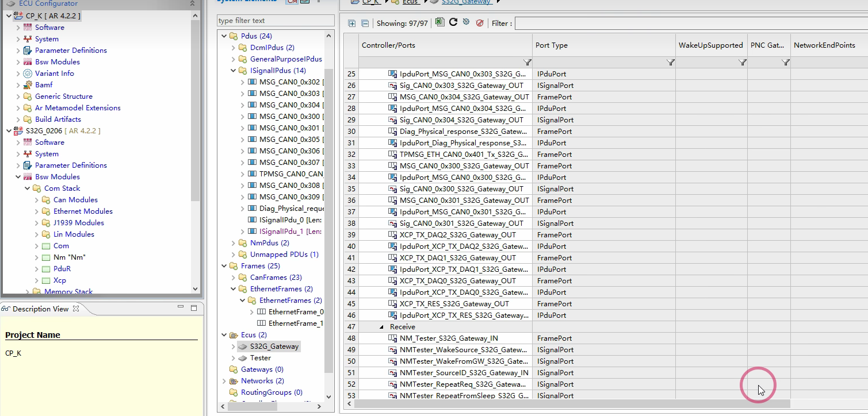The width and height of the screenshot is (868, 416).
Task: Select S32G_Gateway ECU in System Elements
Action: tap(274, 346)
